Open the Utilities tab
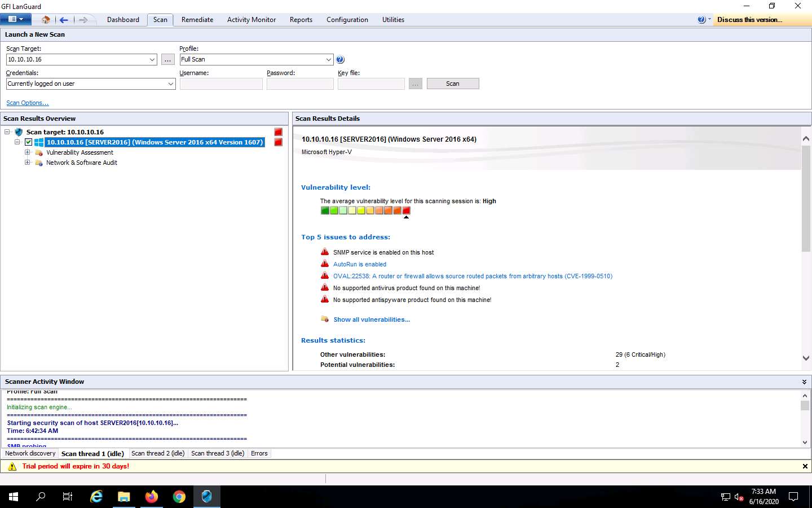Viewport: 812px width, 508px height. (393, 20)
